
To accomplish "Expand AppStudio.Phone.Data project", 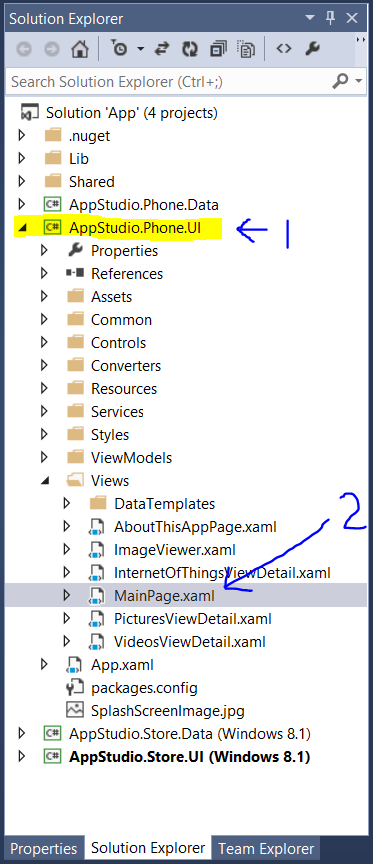I will [x=22, y=205].
